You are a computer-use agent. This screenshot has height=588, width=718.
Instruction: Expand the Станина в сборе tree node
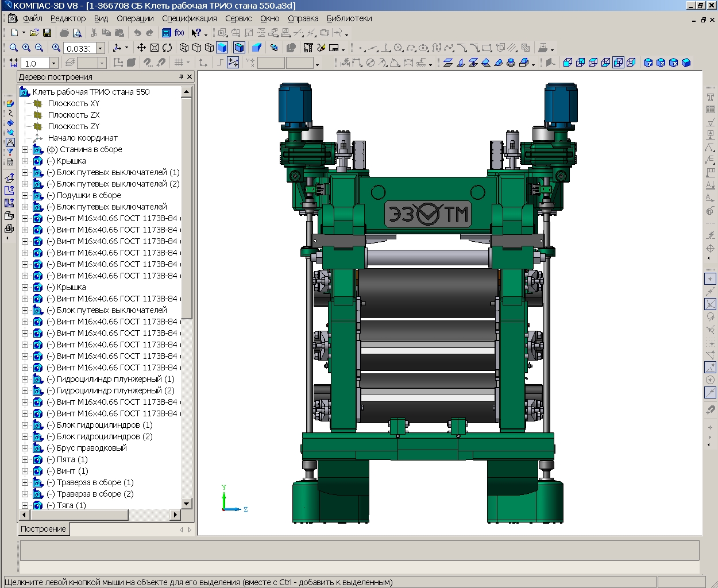pos(25,149)
